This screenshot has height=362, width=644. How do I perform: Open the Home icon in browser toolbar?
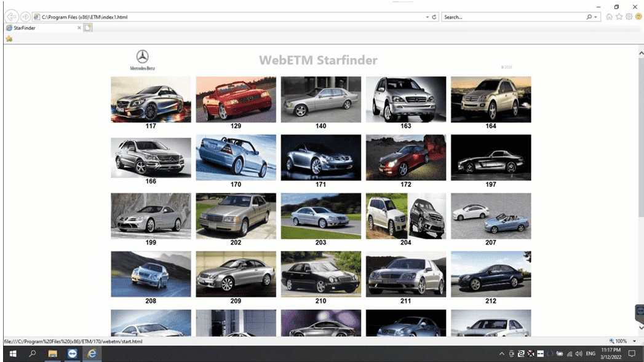pos(609,17)
